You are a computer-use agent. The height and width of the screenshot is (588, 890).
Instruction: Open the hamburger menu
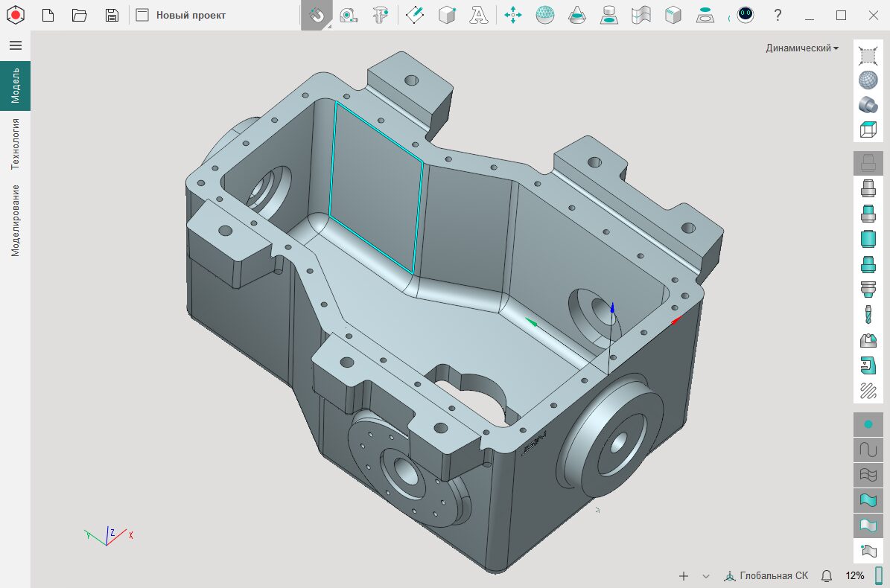[15, 45]
